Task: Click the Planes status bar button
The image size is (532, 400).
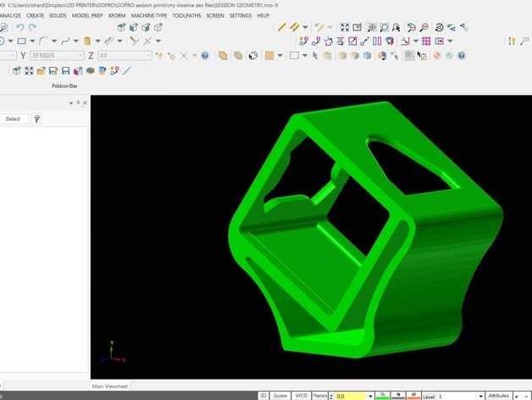Action: point(319,396)
